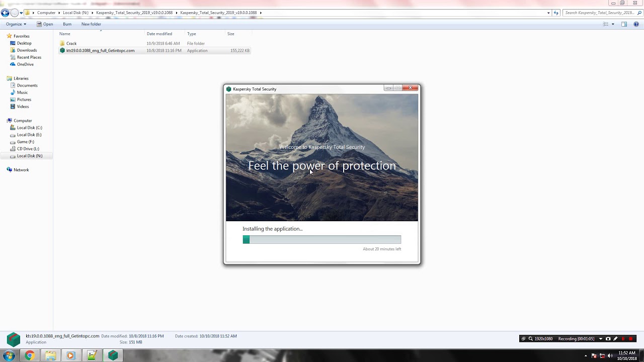Screen dimensions: 644x362
Task: Click the recorder draw pencil icon
Action: click(615, 339)
